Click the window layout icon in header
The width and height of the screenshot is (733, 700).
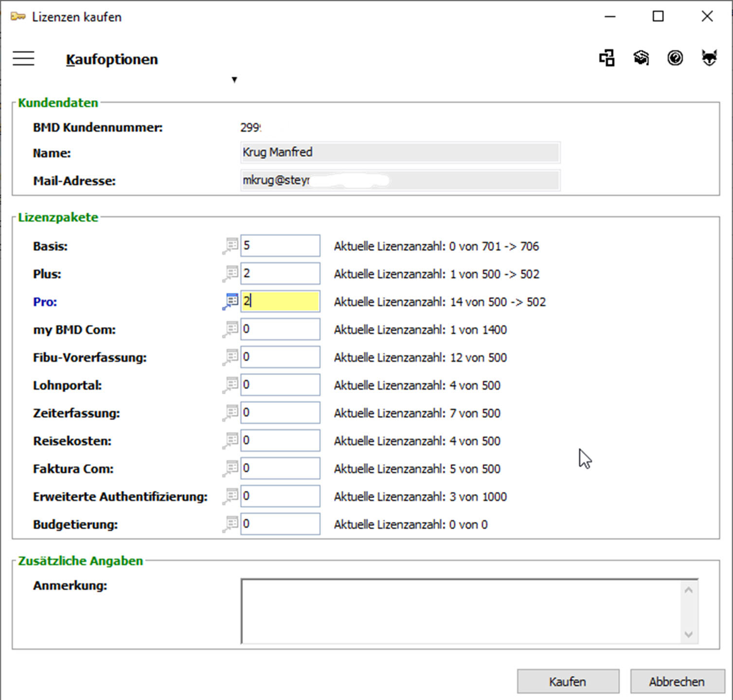pos(607,58)
